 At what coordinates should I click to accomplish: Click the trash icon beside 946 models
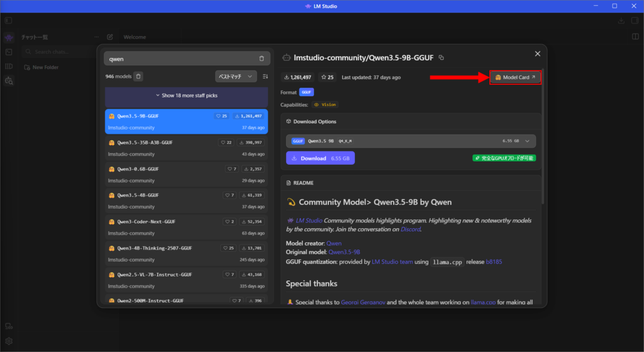pos(139,76)
